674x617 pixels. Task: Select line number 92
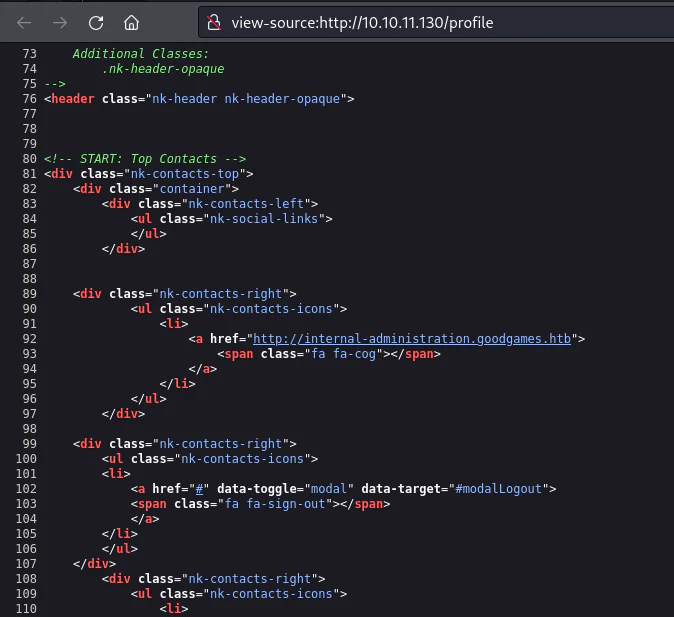(x=30, y=339)
